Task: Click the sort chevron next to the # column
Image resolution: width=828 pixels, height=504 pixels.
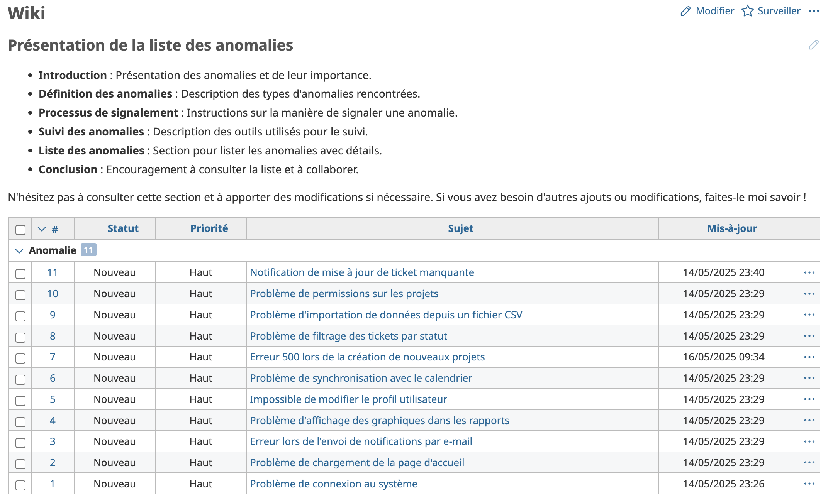Action: 42,228
